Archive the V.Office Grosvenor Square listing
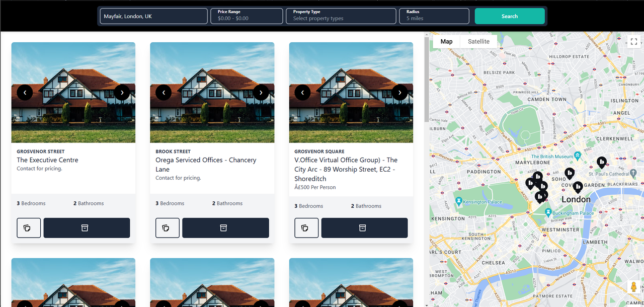Image resolution: width=644 pixels, height=307 pixels. (x=364, y=228)
